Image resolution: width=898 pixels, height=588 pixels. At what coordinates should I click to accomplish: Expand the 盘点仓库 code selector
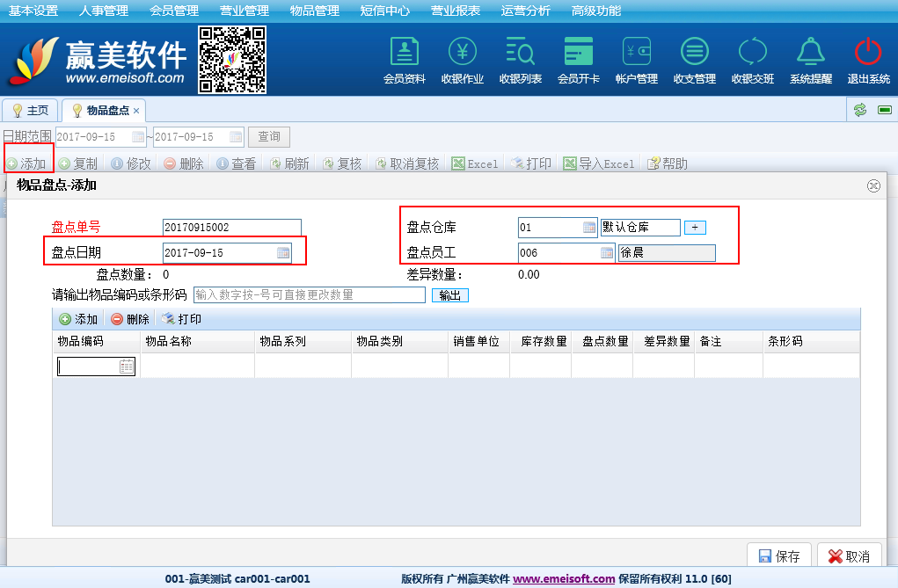tap(589, 229)
